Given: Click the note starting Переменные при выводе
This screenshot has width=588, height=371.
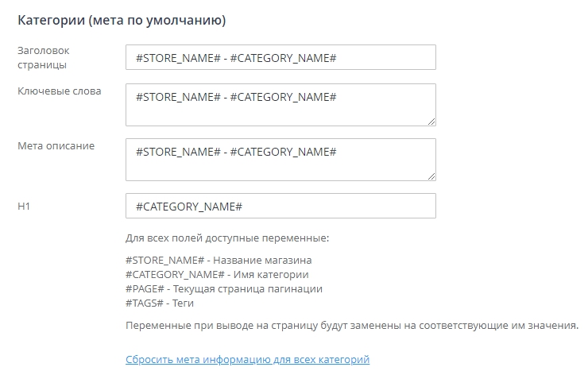Looking at the screenshot, I should pos(352,326).
